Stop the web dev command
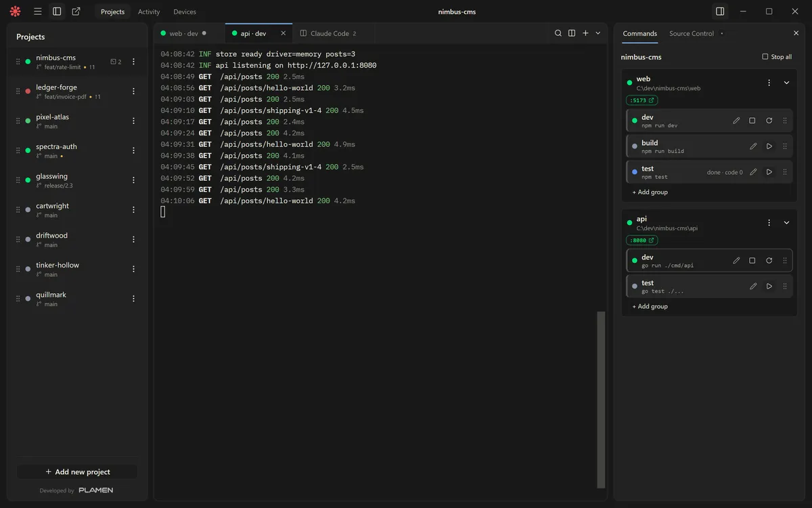Image resolution: width=812 pixels, height=508 pixels. (x=752, y=121)
